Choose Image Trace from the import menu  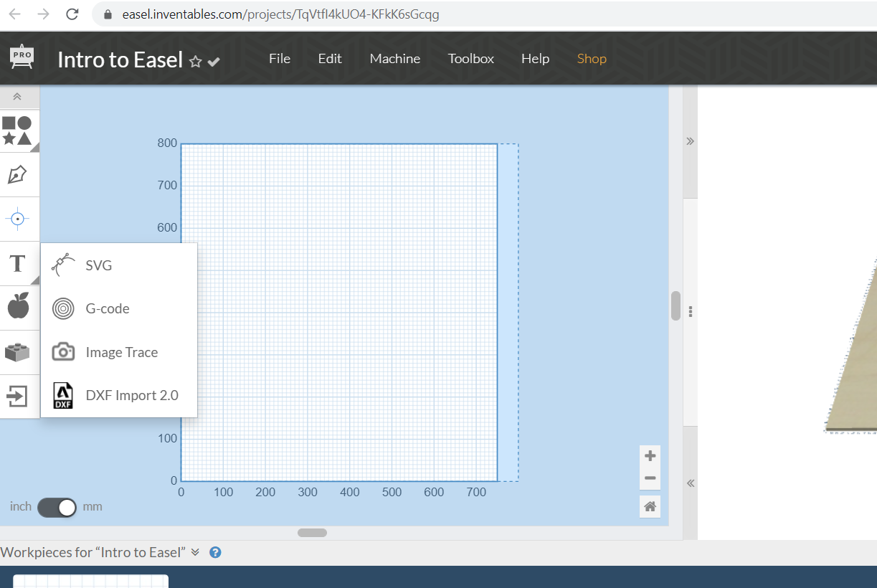119,352
